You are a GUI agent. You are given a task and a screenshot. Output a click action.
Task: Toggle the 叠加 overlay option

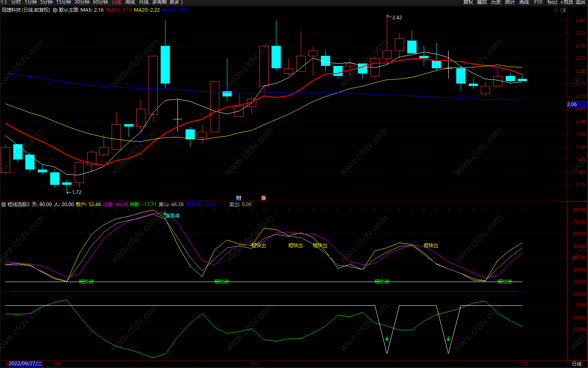tap(482, 2)
